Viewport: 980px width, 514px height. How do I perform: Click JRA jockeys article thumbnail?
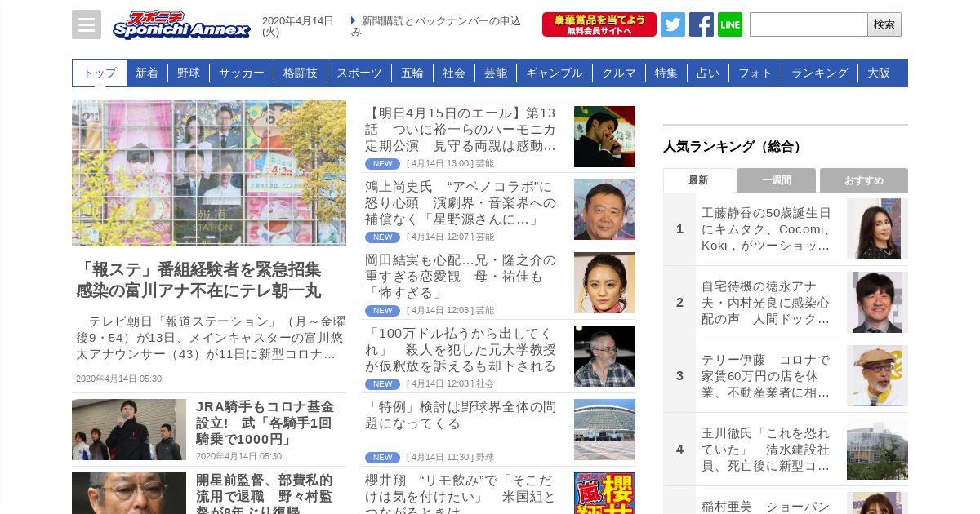pyautogui.click(x=129, y=429)
